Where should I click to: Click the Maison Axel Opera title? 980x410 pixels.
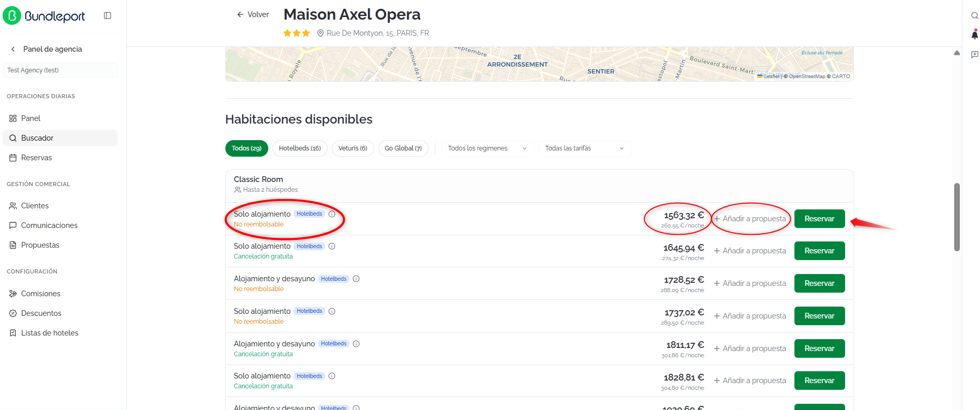pyautogui.click(x=352, y=14)
